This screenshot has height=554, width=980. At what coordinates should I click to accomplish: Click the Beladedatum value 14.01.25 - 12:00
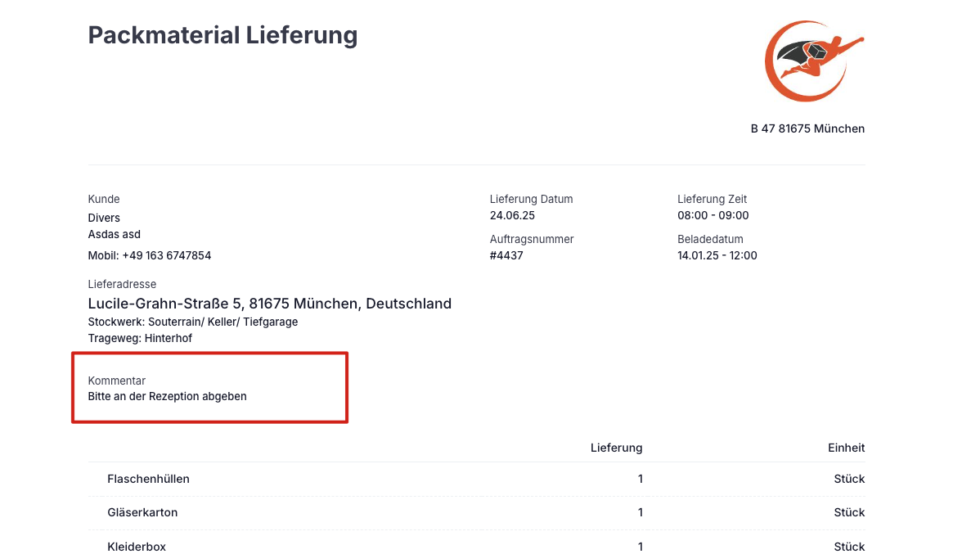tap(717, 256)
